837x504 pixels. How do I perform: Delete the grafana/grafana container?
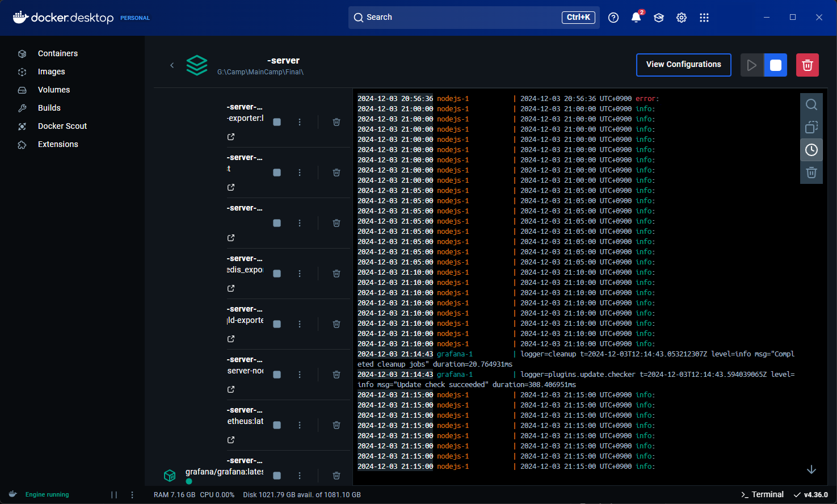point(337,476)
